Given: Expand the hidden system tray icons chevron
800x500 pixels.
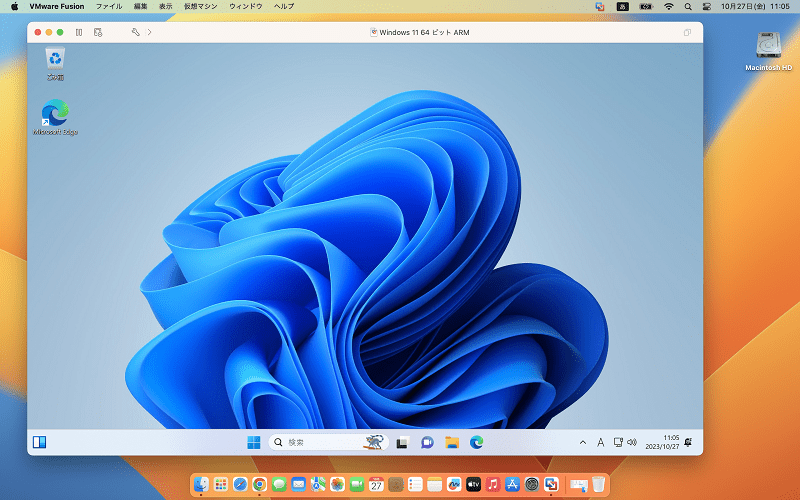Looking at the screenshot, I should pyautogui.click(x=583, y=442).
